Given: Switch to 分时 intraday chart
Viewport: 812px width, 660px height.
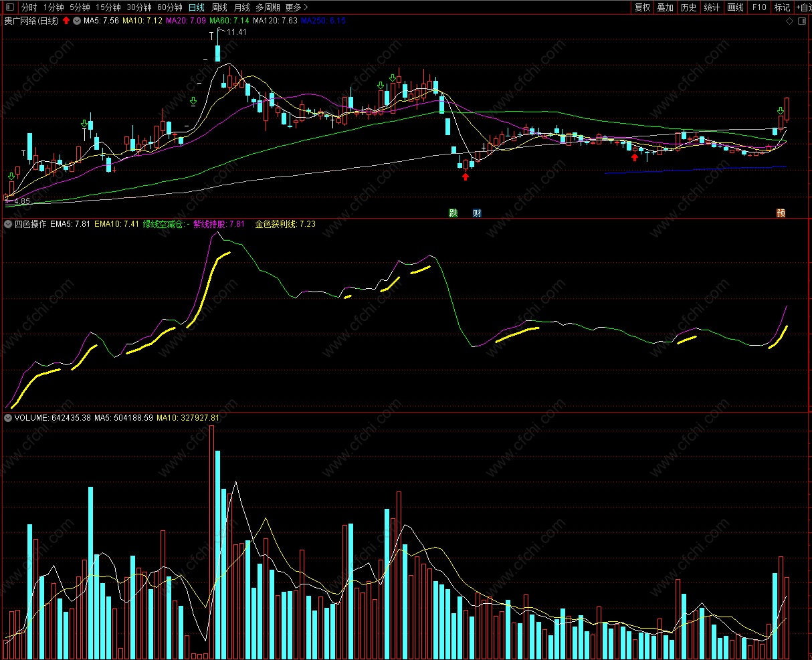Looking at the screenshot, I should 29,7.
